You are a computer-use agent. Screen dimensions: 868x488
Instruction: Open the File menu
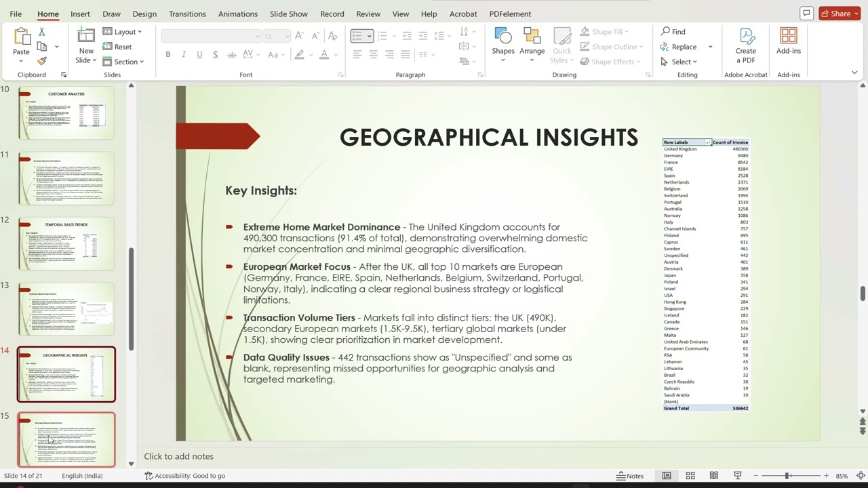[16, 14]
